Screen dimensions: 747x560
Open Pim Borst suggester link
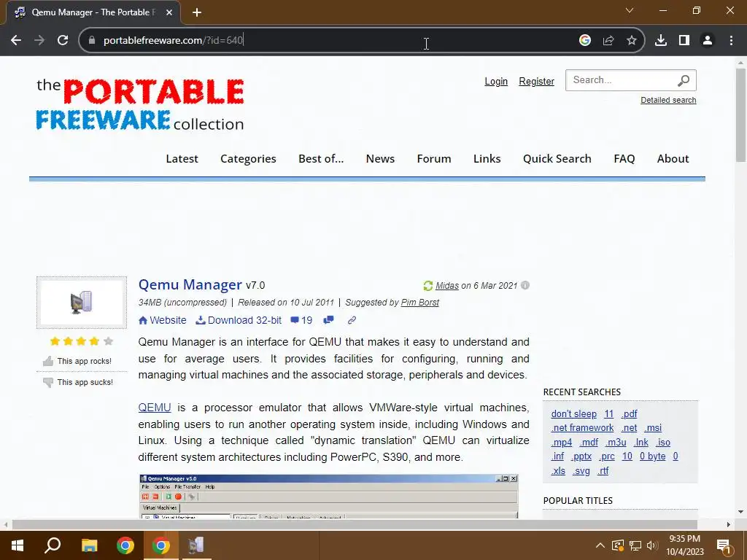[x=419, y=303]
